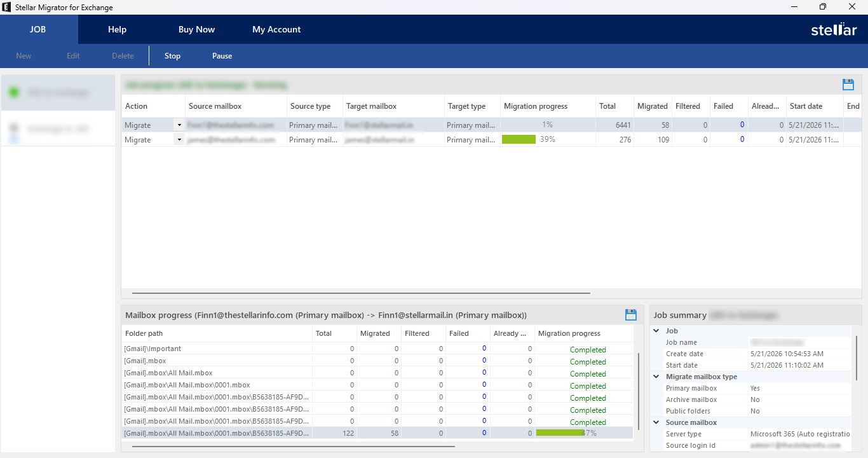Sort by Source mailbox column header

click(236, 106)
